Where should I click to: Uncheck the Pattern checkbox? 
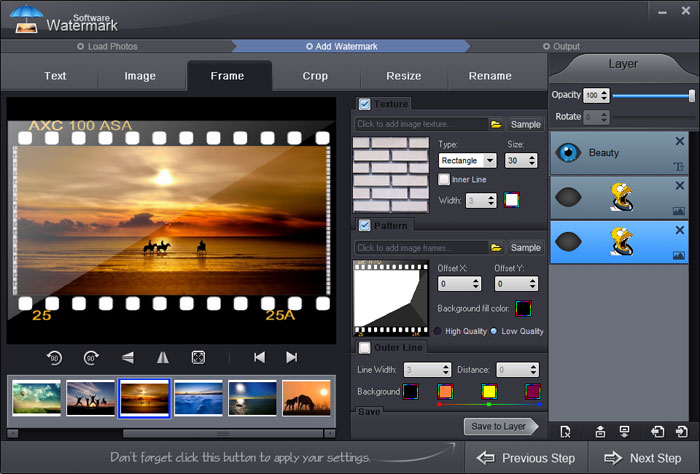364,225
